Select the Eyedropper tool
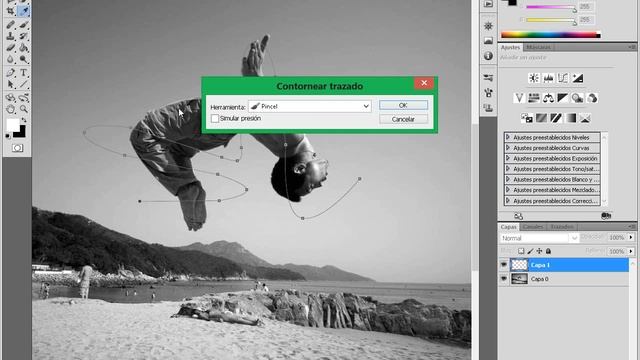The height and width of the screenshot is (360, 640). point(24,11)
